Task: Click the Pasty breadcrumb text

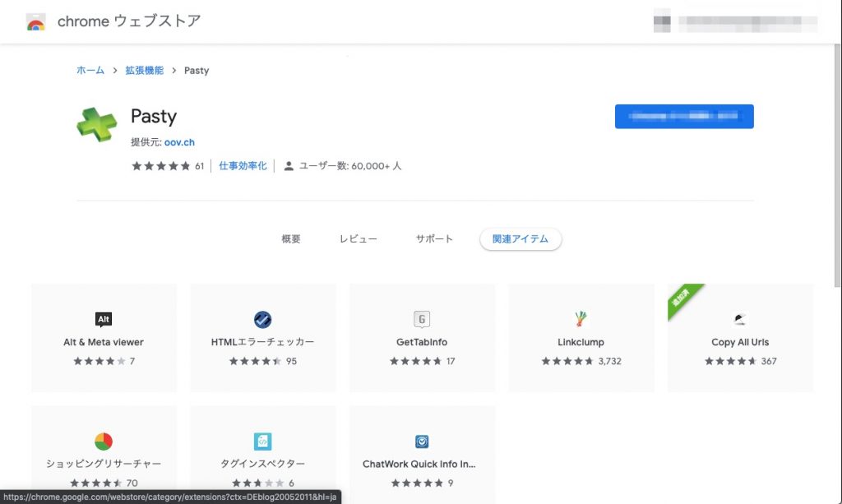Action: point(197,71)
